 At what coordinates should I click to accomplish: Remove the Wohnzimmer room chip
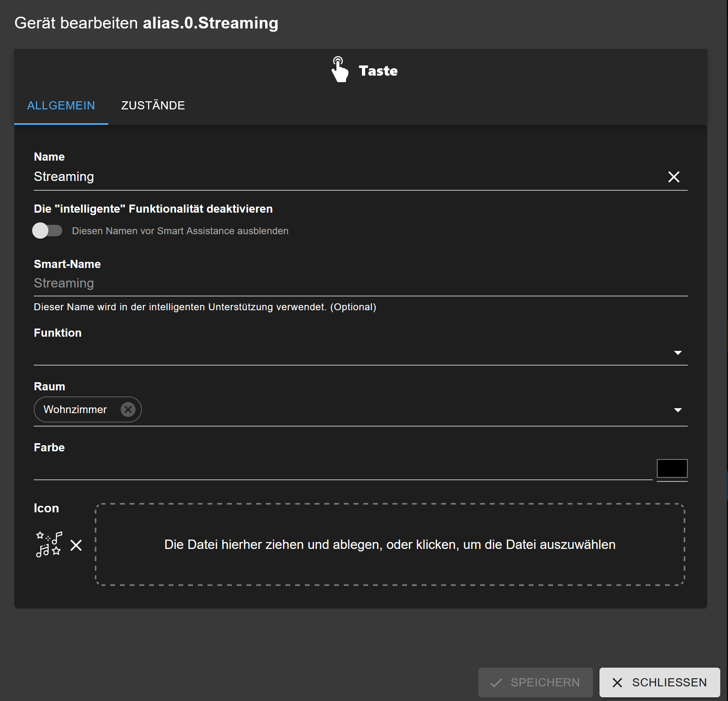point(128,409)
